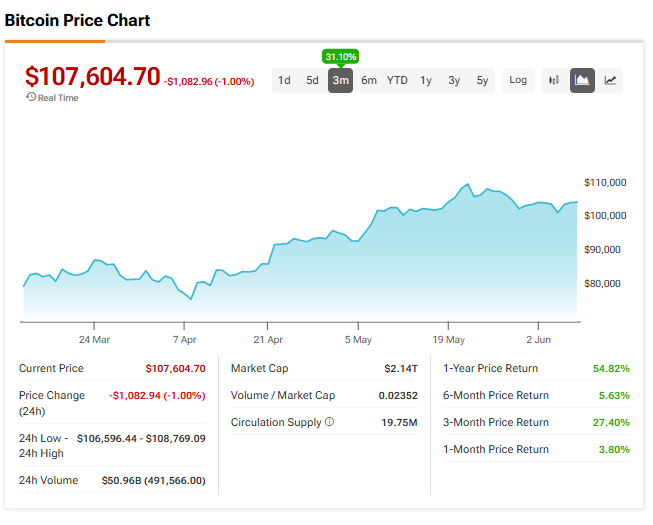Select the area chart view icon
The image size is (653, 525).
[x=582, y=80]
